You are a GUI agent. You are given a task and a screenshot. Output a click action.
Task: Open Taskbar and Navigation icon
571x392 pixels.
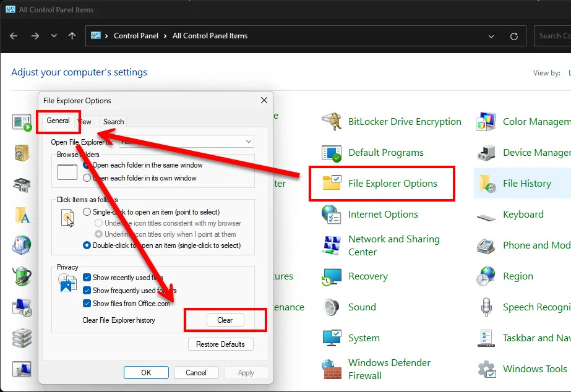point(486,338)
